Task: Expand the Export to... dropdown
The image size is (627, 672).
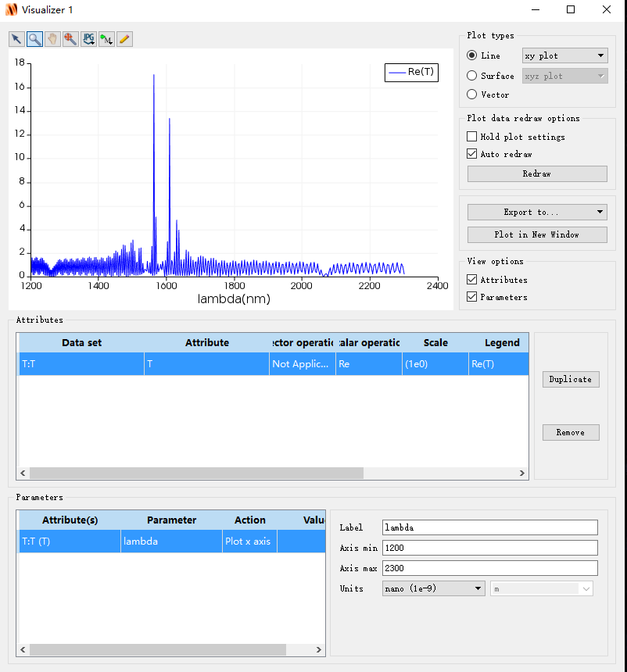Action: [537, 212]
